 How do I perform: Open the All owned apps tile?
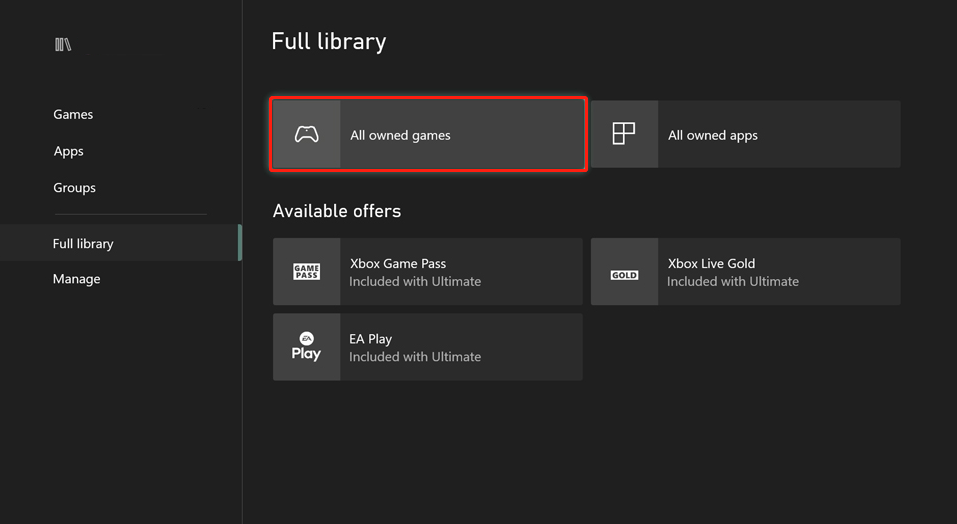tap(746, 134)
